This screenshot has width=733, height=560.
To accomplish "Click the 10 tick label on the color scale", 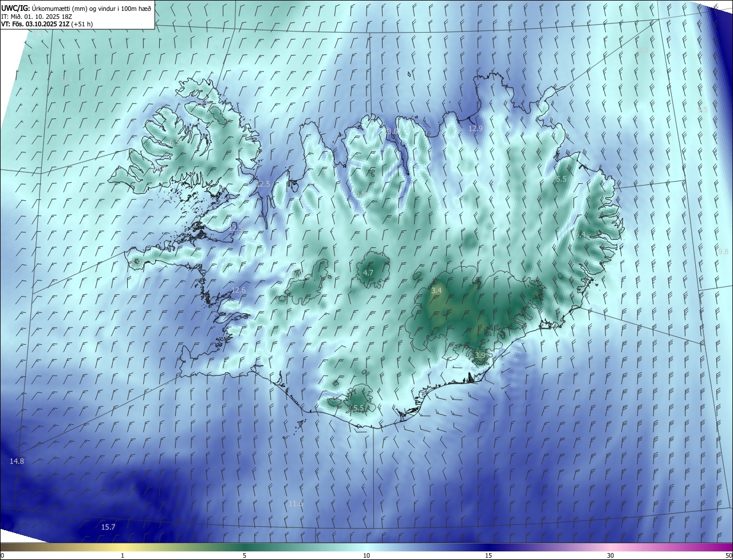I will pyautogui.click(x=366, y=555).
